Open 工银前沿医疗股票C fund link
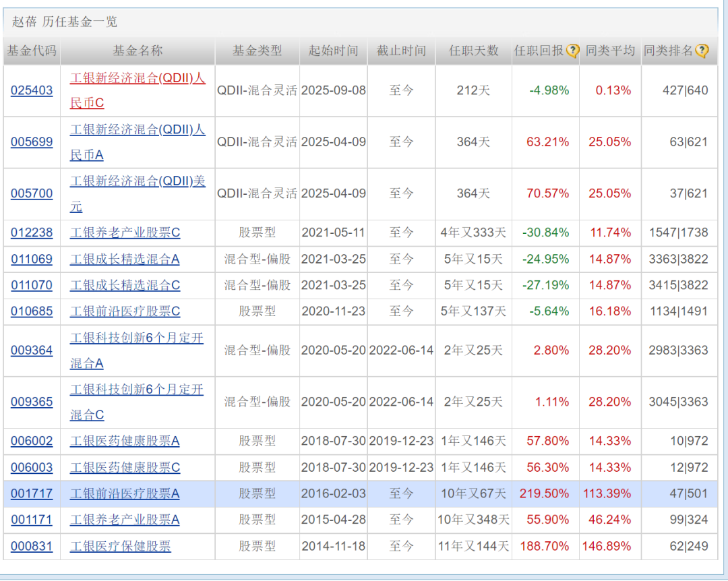 (x=125, y=311)
